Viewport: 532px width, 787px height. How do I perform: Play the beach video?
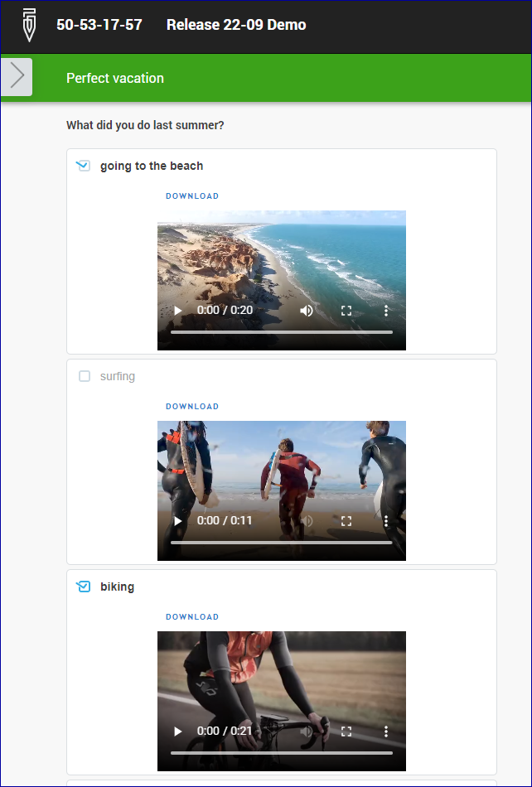(x=177, y=310)
